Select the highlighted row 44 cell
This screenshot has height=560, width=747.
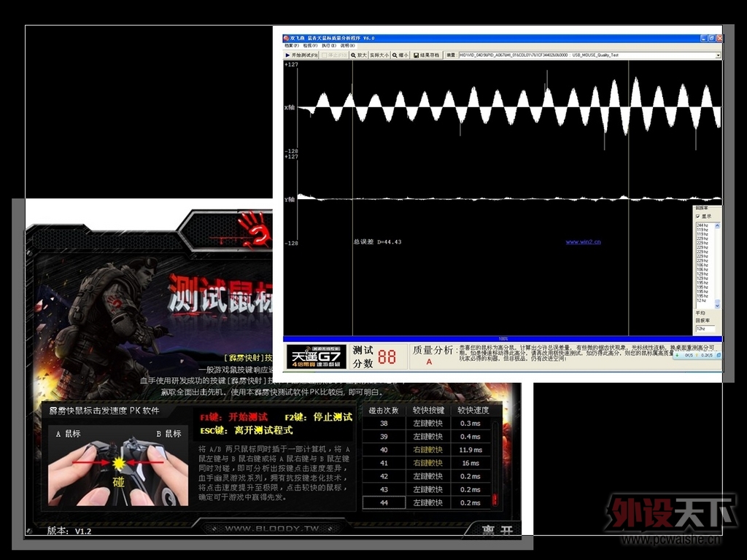tap(384, 503)
